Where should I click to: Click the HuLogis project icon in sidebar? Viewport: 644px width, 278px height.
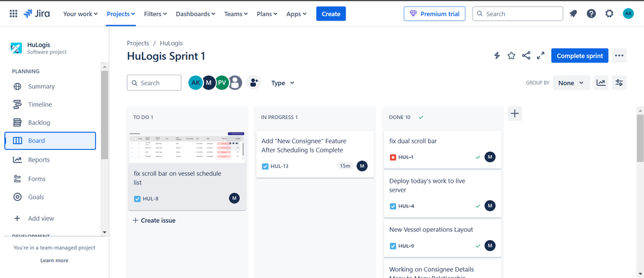(x=16, y=48)
